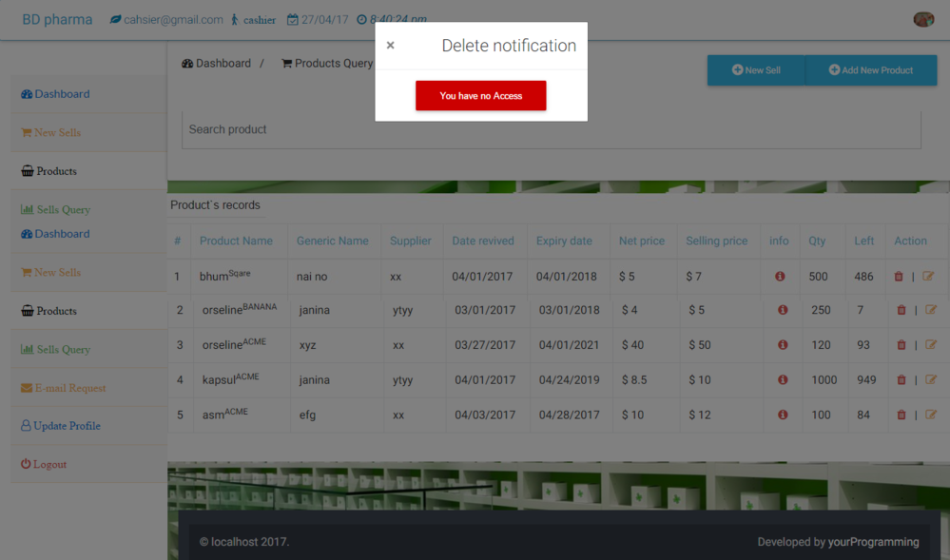Click the Add New Product button

click(x=870, y=70)
